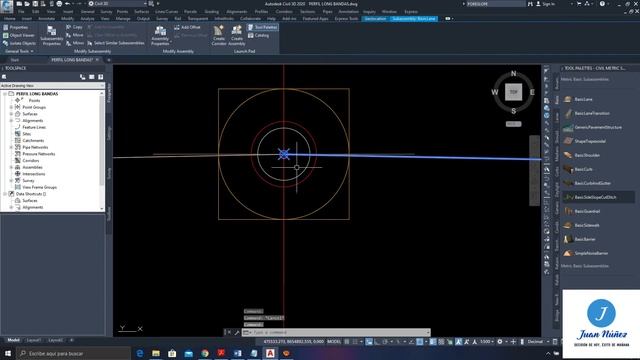The height and width of the screenshot is (360, 640).
Task: Toggle the Tool Palettes button
Action: pos(262,27)
